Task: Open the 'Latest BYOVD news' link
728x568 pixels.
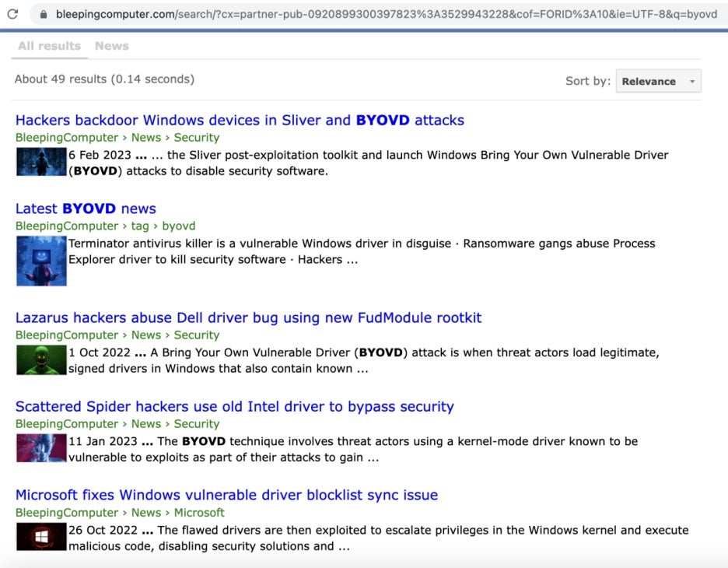Action: 86,209
